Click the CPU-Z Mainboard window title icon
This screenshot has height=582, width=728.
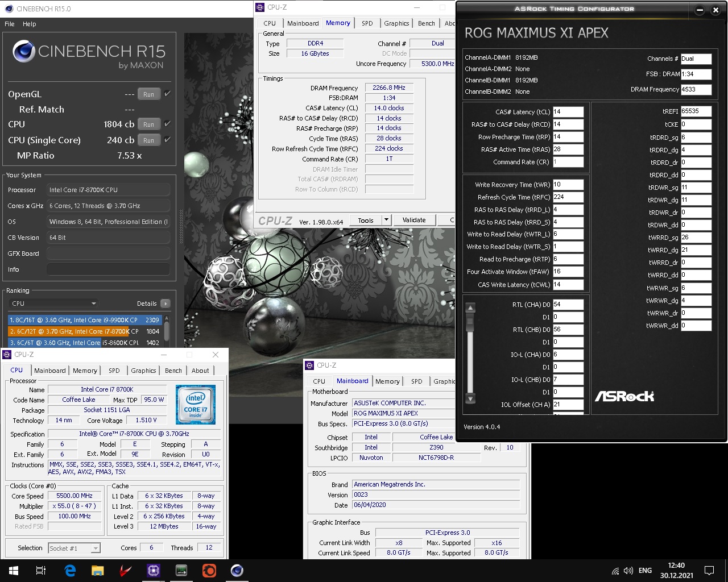point(309,365)
